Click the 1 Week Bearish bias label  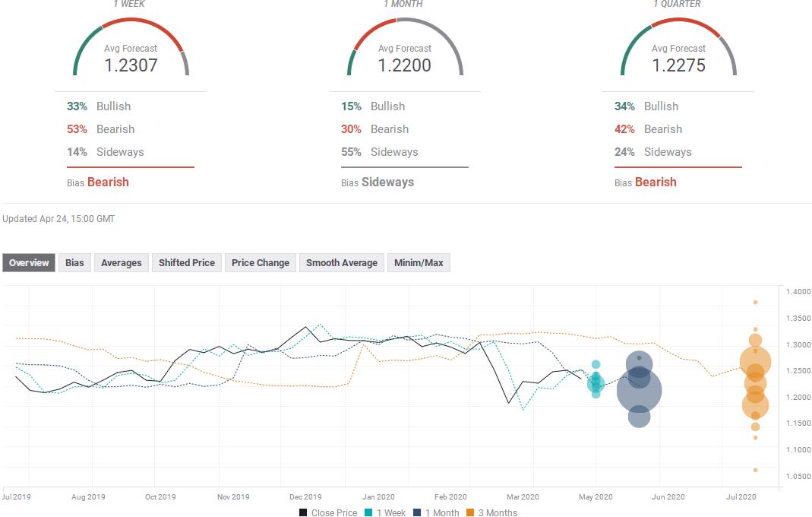pyautogui.click(x=108, y=182)
